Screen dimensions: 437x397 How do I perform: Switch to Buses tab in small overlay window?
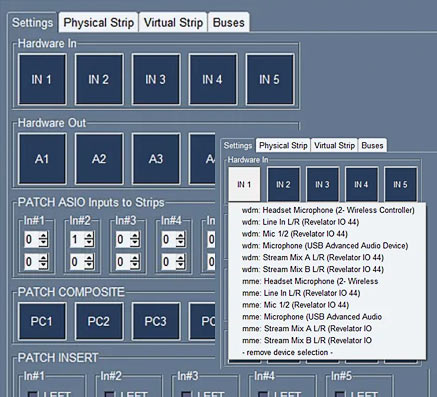(372, 145)
